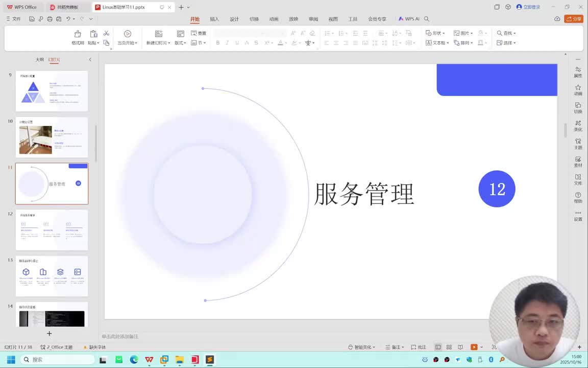Expand the Notes (备注) dropdown in status bar
This screenshot has width=588, height=368.
(403, 347)
